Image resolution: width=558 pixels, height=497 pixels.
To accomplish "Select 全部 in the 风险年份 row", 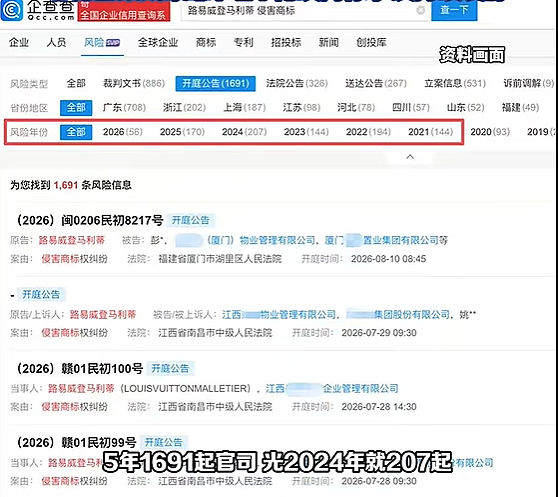I will [x=76, y=132].
